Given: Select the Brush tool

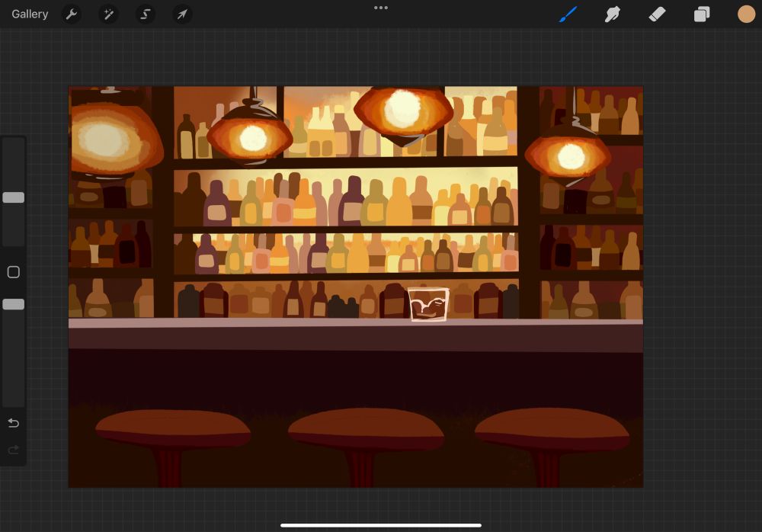Looking at the screenshot, I should 568,14.
